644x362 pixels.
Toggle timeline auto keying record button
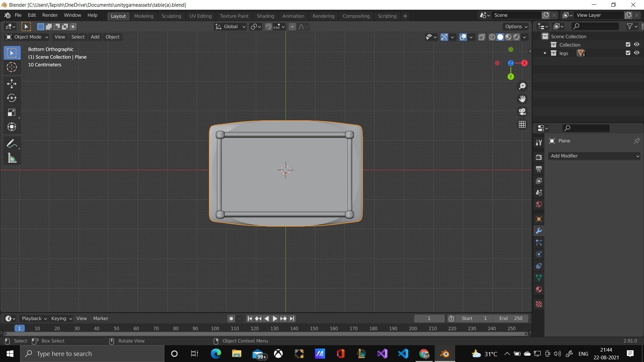pyautogui.click(x=231, y=318)
